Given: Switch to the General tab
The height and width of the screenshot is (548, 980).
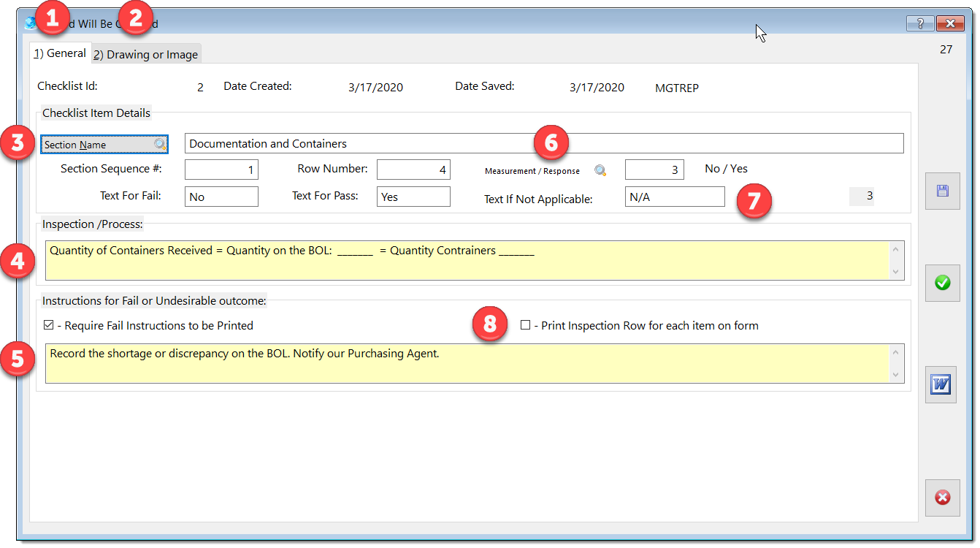Looking at the screenshot, I should 60,53.
